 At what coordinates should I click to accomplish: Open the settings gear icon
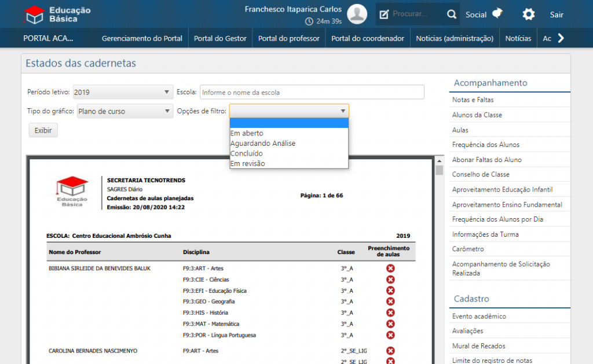[x=528, y=14]
